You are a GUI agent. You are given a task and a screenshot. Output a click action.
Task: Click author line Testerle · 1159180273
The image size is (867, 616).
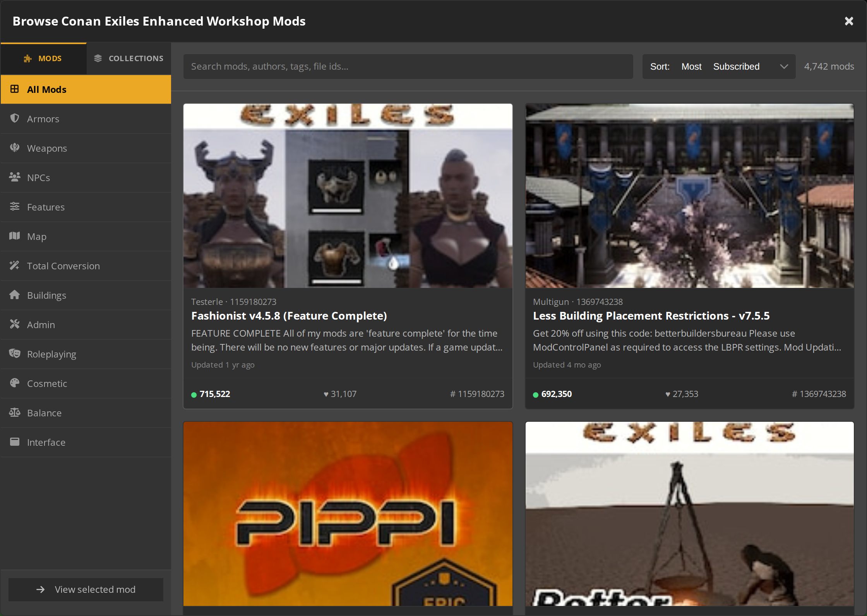point(234,301)
